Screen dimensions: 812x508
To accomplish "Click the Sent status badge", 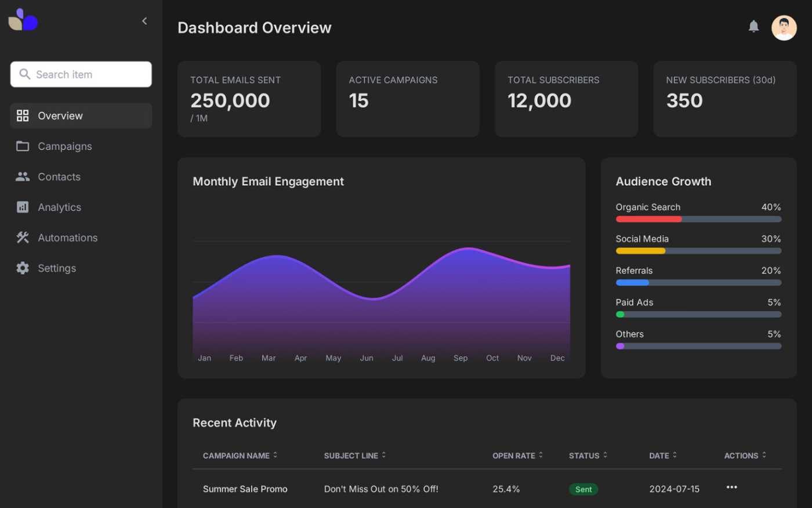I will tap(583, 489).
